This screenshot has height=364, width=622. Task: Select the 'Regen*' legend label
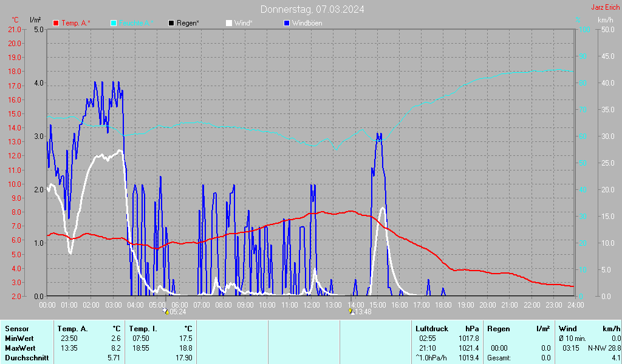188,23
